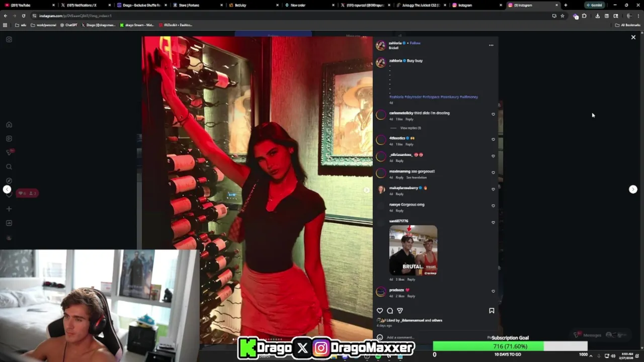Reload the page in the browser toolbar
The width and height of the screenshot is (644, 362).
23,16
